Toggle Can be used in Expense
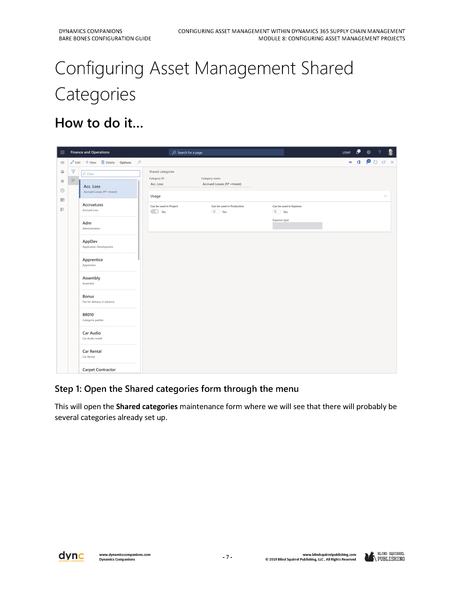The image size is (464, 600). (277, 212)
